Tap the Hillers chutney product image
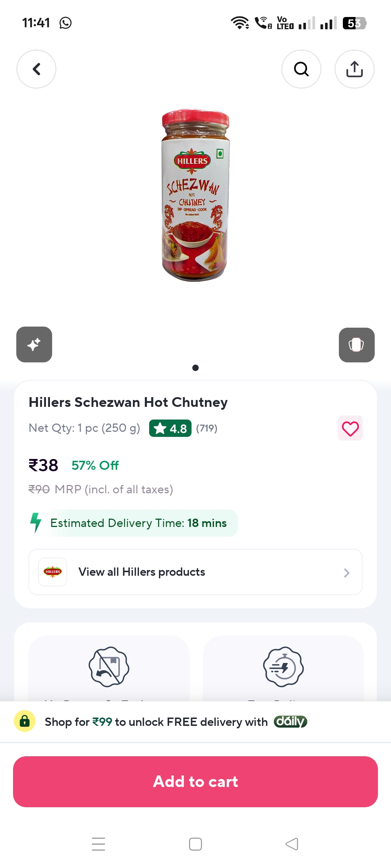The image size is (391, 868). point(195,195)
